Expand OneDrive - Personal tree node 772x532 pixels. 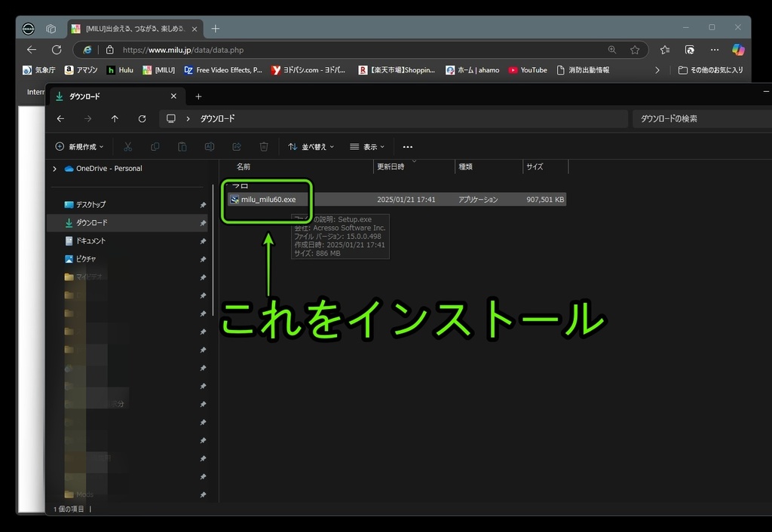click(54, 169)
